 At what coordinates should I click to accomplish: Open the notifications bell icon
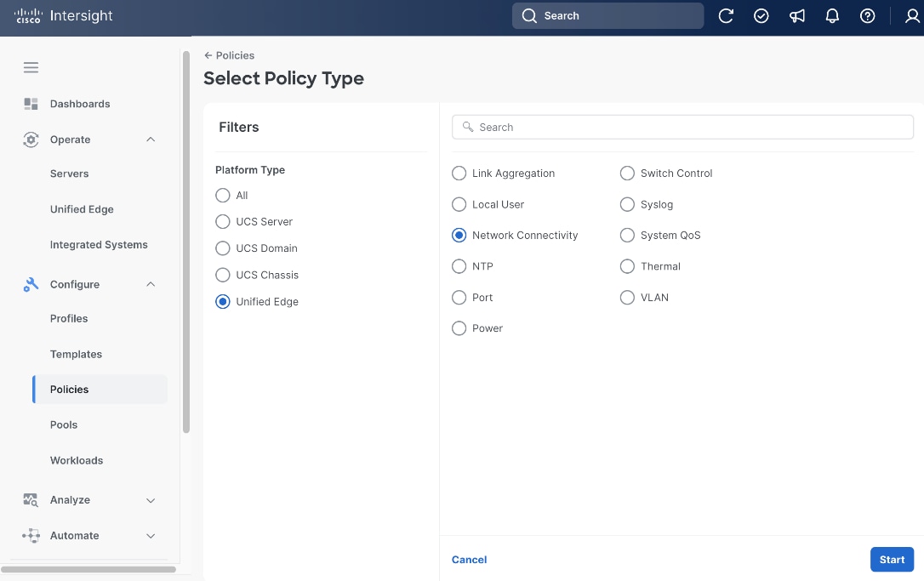(832, 16)
